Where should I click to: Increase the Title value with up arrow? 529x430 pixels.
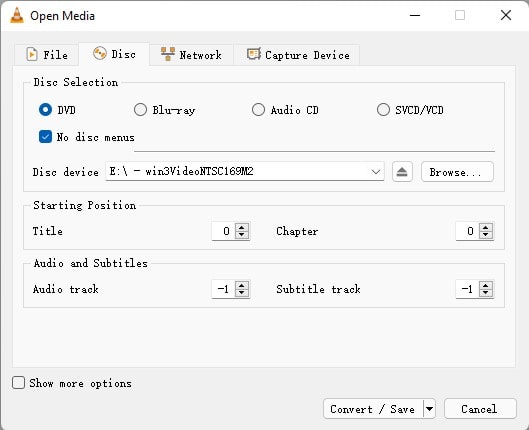[x=242, y=227]
